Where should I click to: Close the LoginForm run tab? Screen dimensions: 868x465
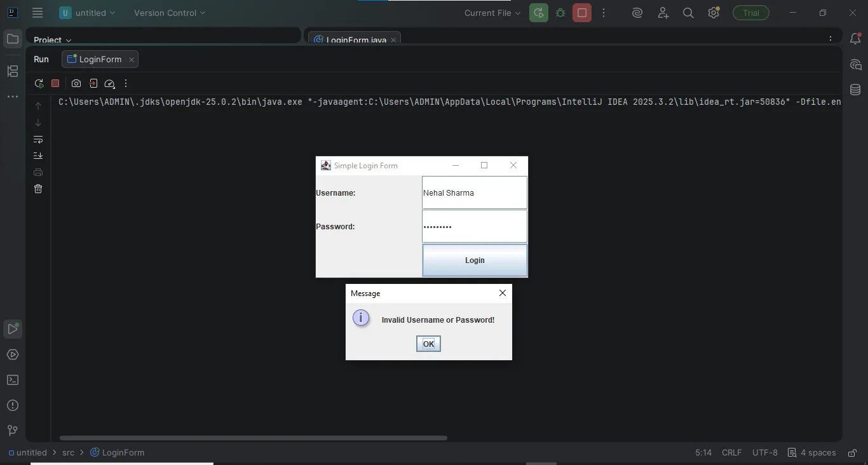click(x=132, y=60)
